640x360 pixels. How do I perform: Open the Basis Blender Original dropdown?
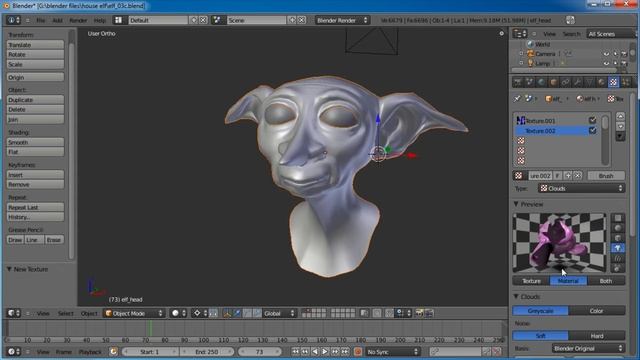pos(588,348)
